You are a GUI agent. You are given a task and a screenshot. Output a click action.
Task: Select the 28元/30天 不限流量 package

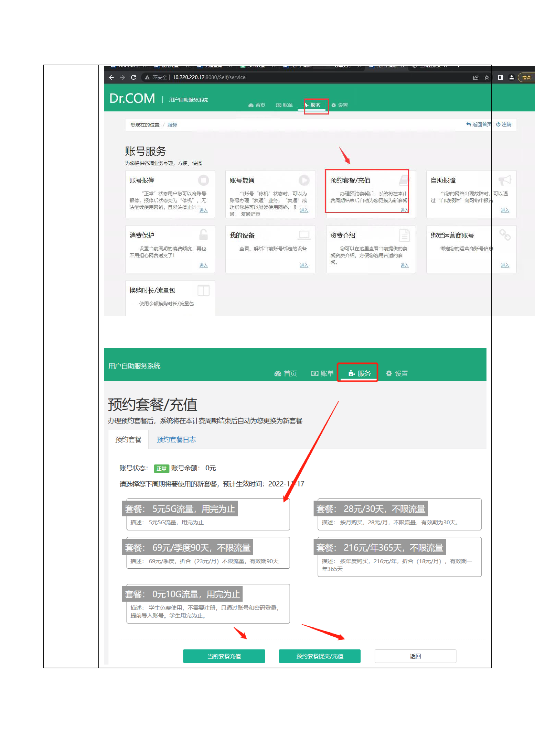pyautogui.click(x=399, y=514)
